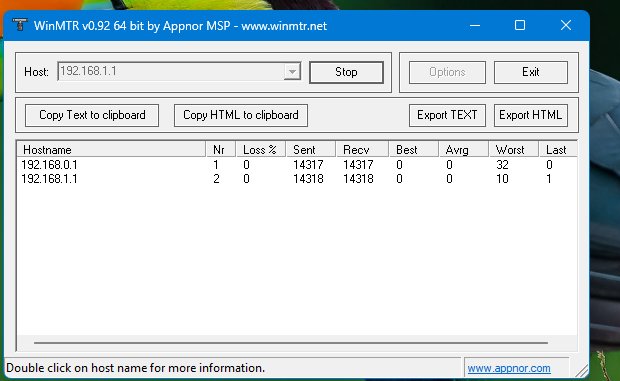Click the Worst column header
The height and width of the screenshot is (381, 620).
(x=513, y=149)
